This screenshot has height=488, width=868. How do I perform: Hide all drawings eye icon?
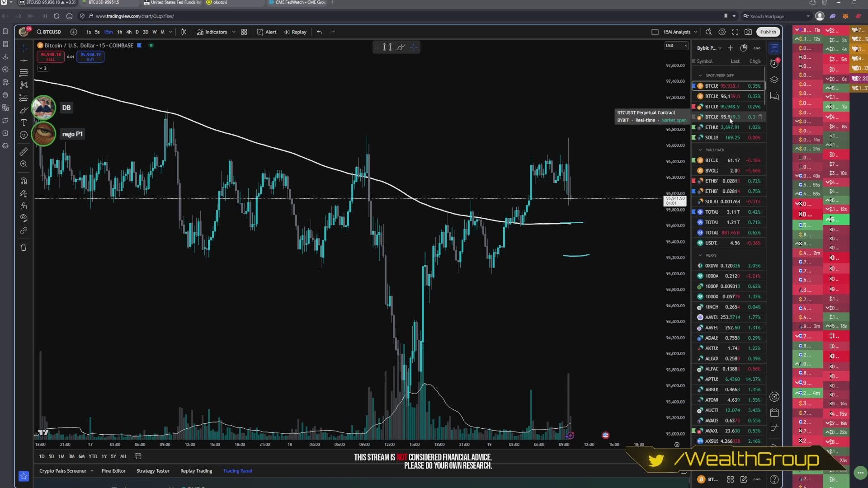24,218
